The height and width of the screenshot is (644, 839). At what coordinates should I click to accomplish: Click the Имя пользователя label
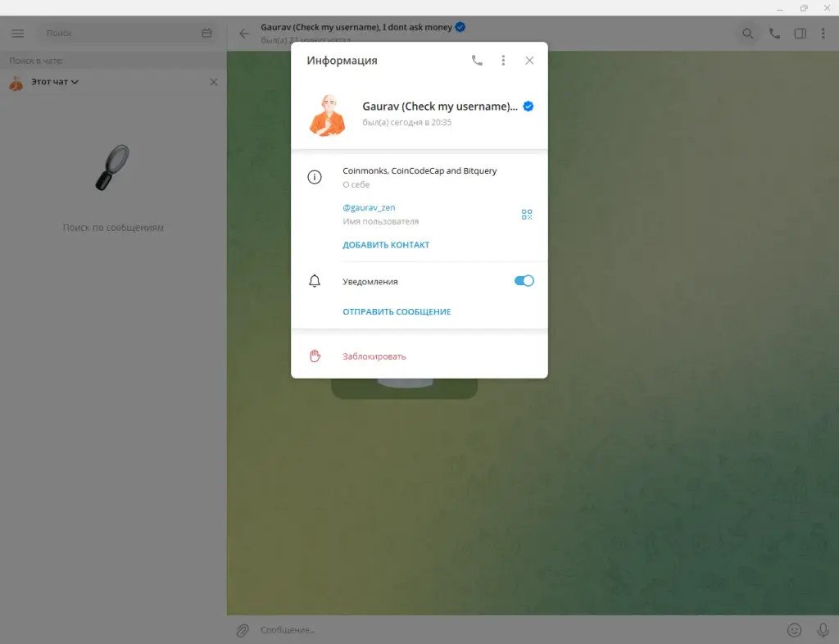tap(380, 221)
